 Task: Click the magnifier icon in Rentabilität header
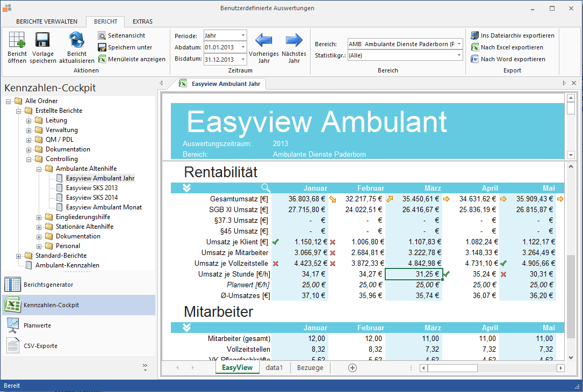point(266,188)
